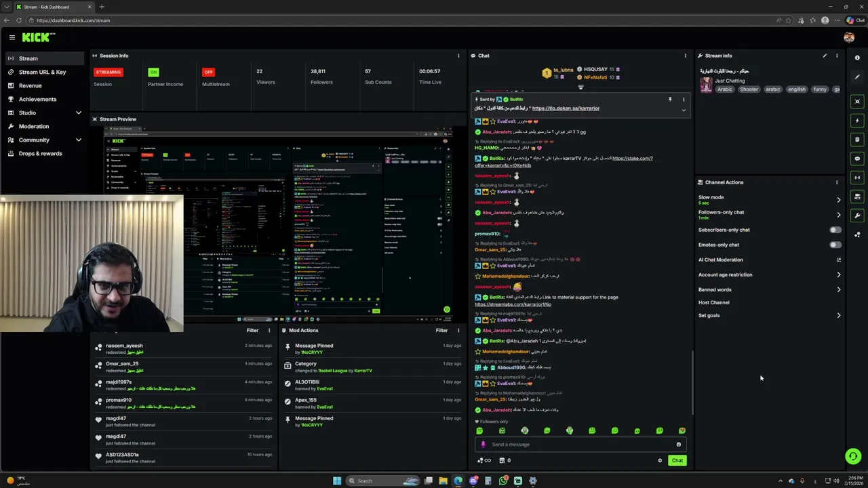Open the hamburger menu beside Kick logo

click(12, 38)
